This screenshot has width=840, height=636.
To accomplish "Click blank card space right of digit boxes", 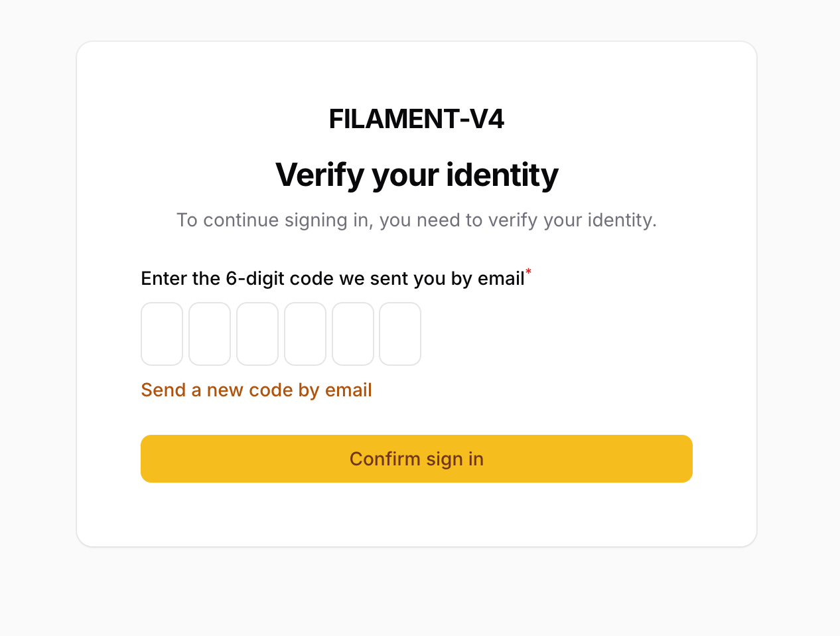I will point(557,334).
